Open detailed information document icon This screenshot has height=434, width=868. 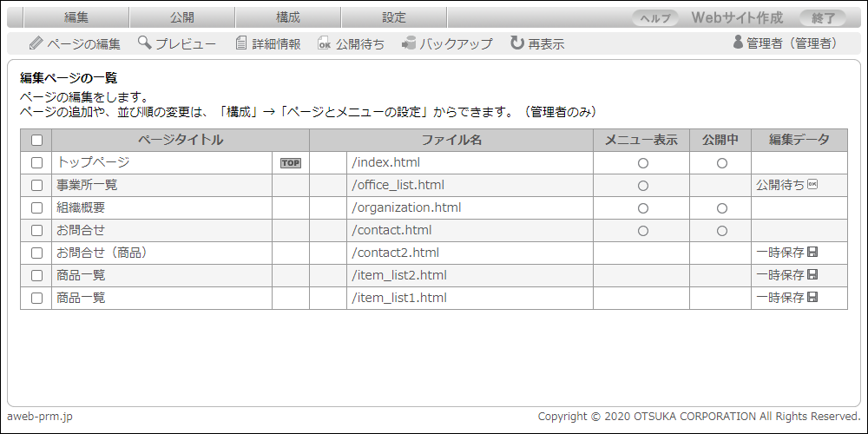point(241,43)
